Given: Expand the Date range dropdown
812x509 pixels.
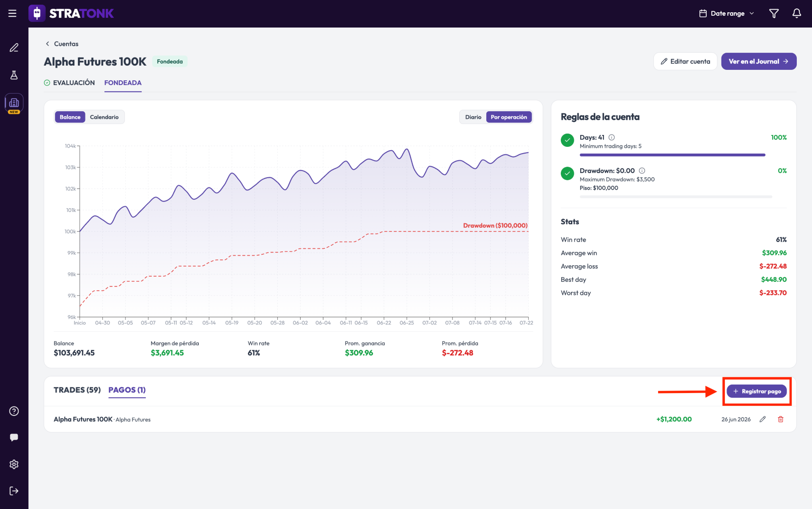Looking at the screenshot, I should 727,14.
